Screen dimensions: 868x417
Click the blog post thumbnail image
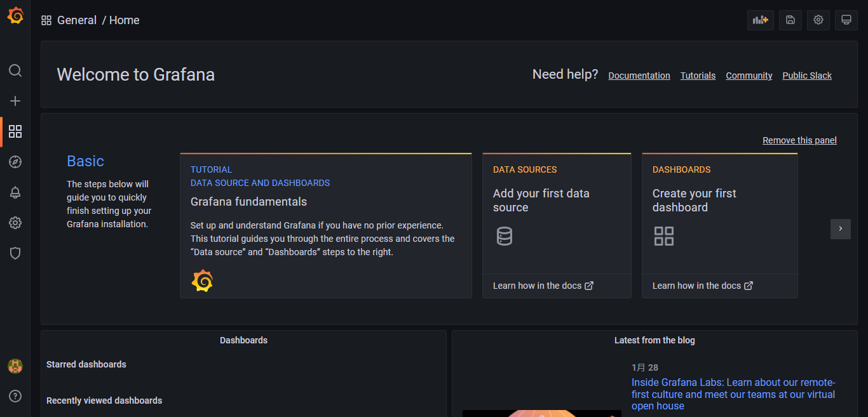click(542, 413)
